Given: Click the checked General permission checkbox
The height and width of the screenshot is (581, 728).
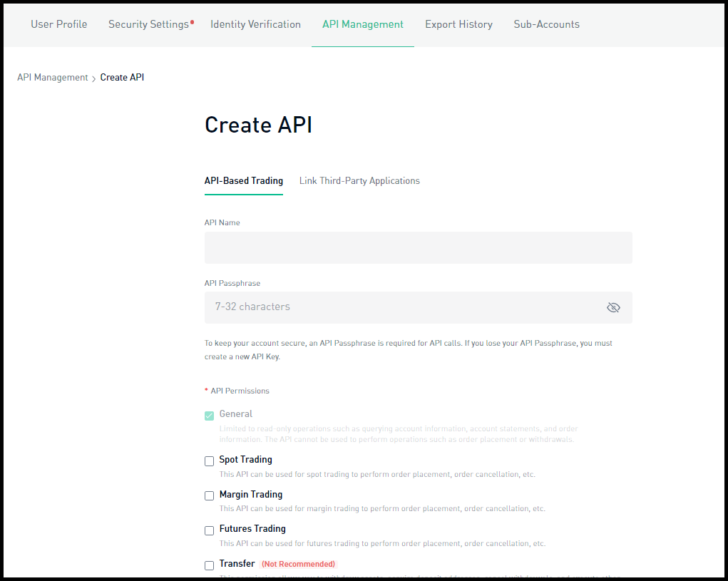Looking at the screenshot, I should point(209,415).
